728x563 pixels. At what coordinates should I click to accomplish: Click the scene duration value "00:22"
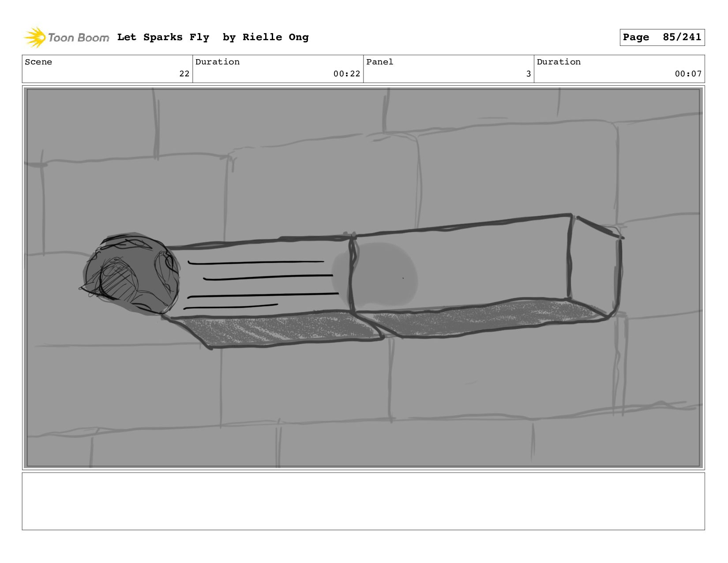pos(347,74)
